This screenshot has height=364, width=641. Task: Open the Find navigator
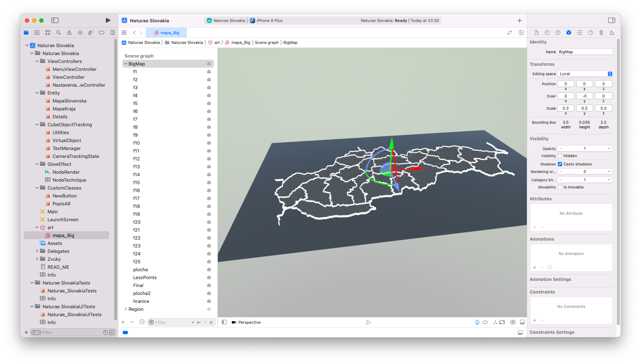pyautogui.click(x=58, y=33)
